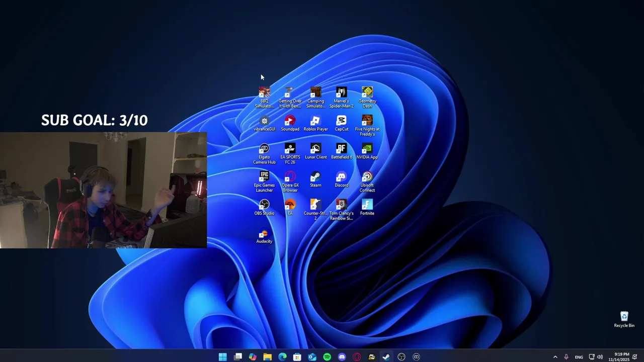Select the Soundpad desktop shortcut
This screenshot has height=362, width=644.
pos(290,124)
